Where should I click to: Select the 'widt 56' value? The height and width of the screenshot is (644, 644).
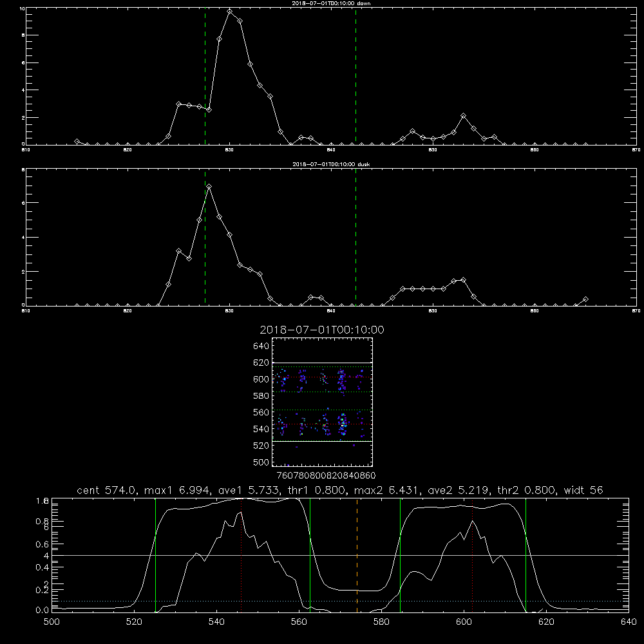(x=583, y=490)
